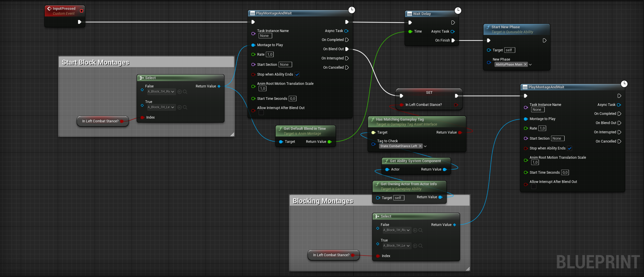Toggle Stop when Ability Ends on left PlayMontageAndWait
Image resolution: width=644 pixels, height=277 pixels.
tap(297, 74)
